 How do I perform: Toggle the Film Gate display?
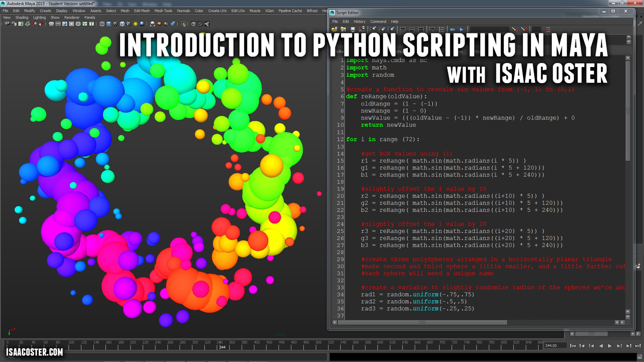[x=58, y=24]
